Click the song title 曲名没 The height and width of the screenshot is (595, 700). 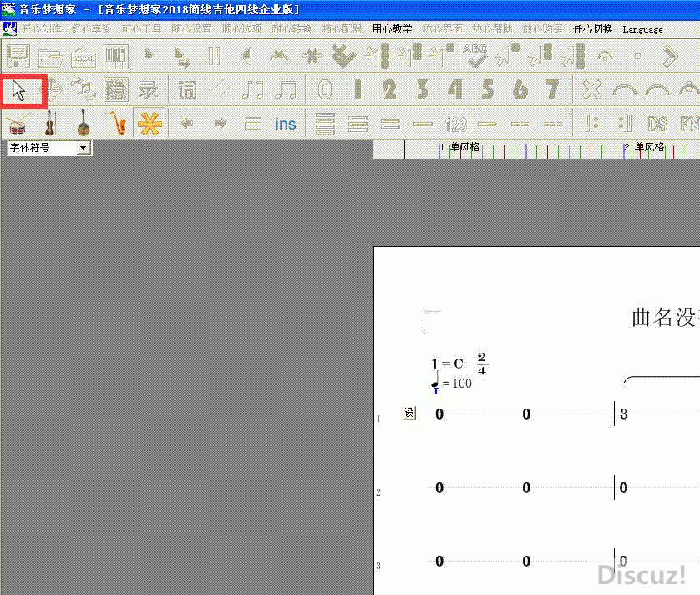pyautogui.click(x=664, y=318)
